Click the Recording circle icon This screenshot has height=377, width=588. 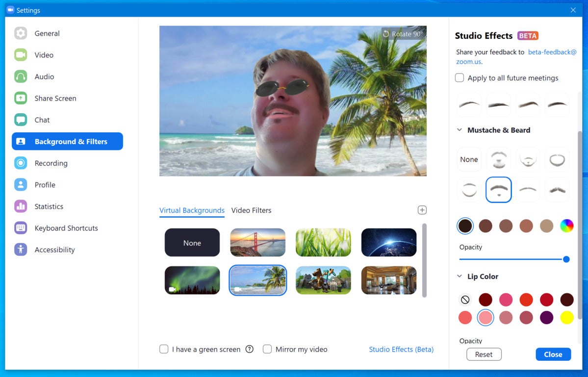tap(21, 163)
